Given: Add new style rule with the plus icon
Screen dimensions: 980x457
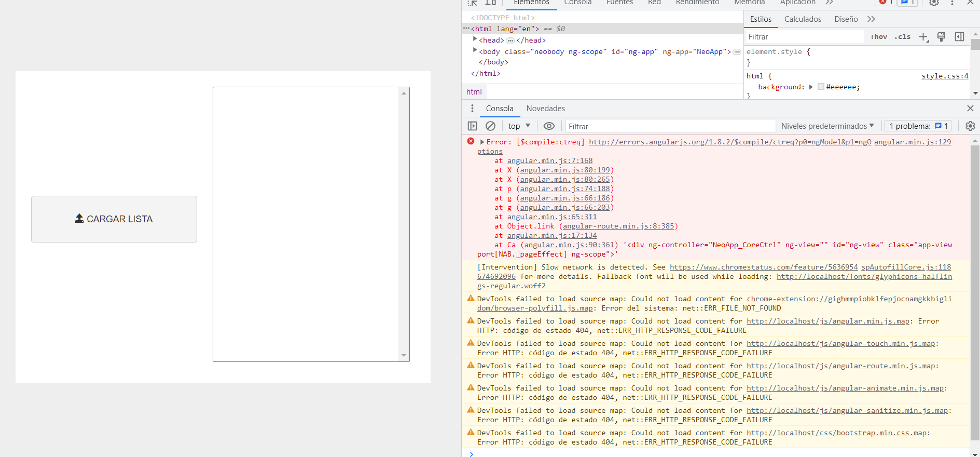Looking at the screenshot, I should [x=923, y=37].
